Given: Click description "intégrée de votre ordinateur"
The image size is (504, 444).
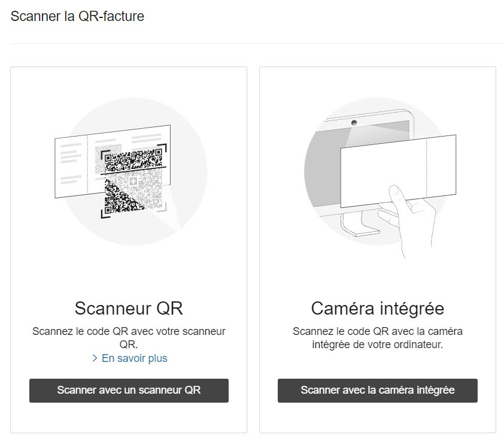Looking at the screenshot, I should point(377,345).
